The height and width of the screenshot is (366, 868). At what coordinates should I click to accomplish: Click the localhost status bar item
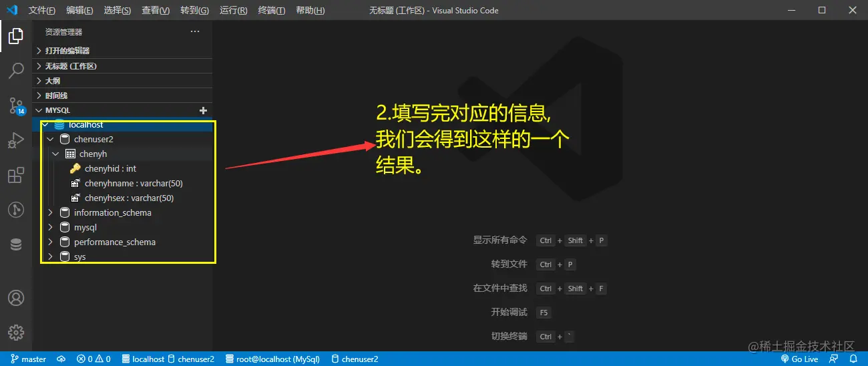pos(142,359)
